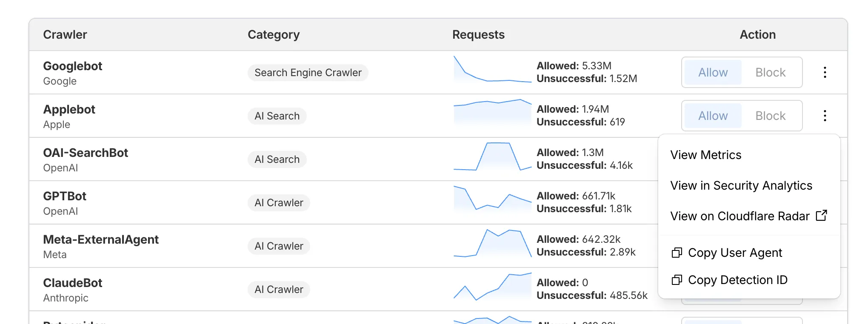Choose View in Security Analytics
The image size is (868, 324).
point(741,185)
